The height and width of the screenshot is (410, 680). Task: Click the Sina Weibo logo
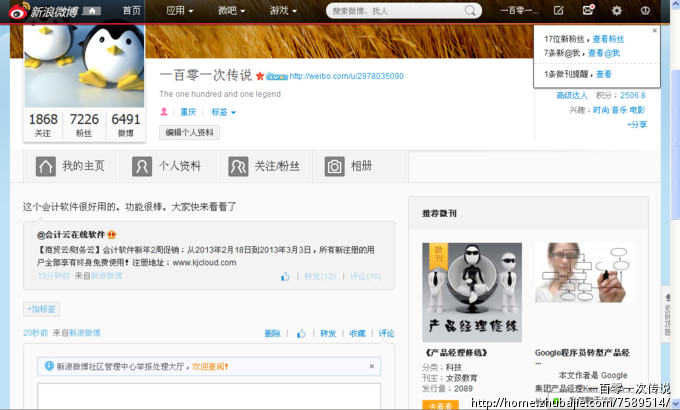tap(43, 11)
